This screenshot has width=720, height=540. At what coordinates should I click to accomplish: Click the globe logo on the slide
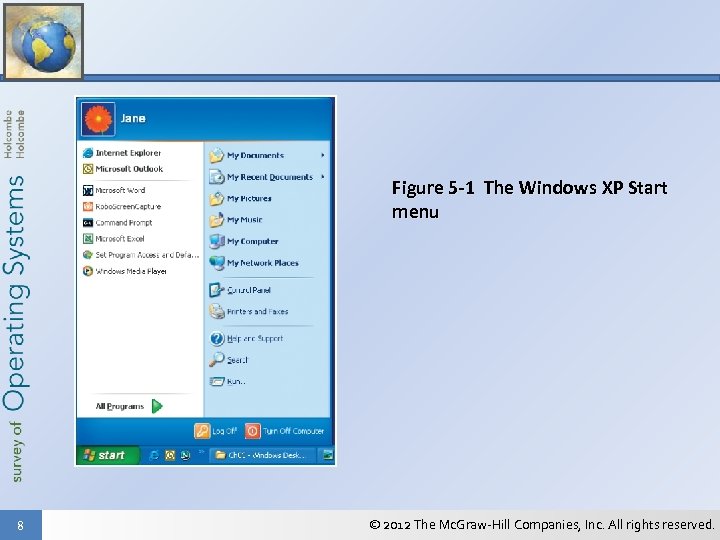[x=44, y=41]
